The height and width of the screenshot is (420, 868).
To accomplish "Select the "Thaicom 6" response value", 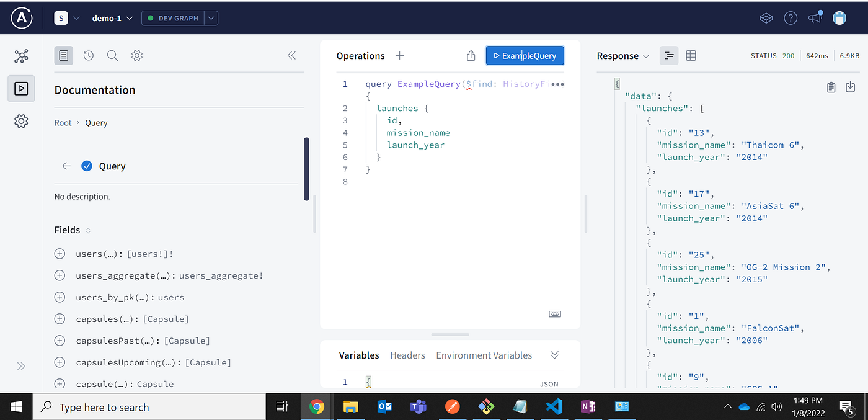I will coord(769,145).
